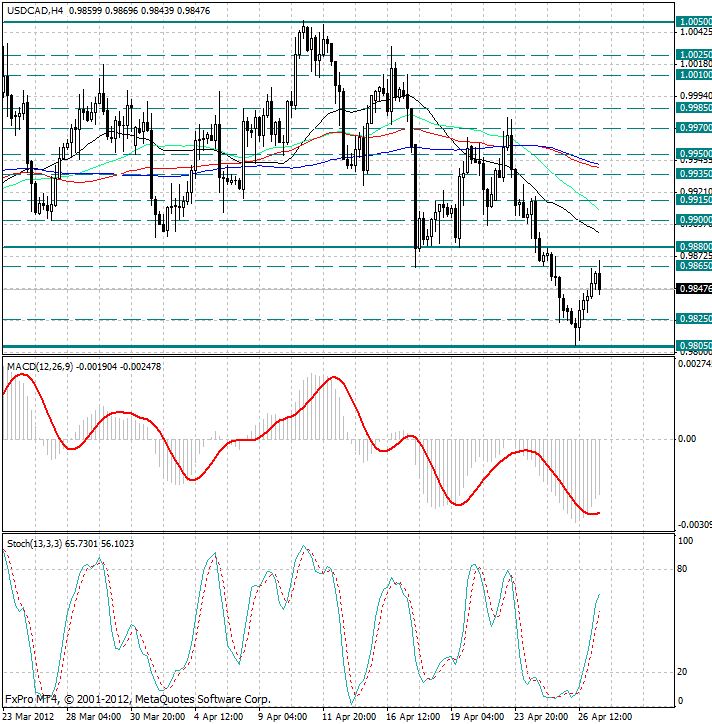Viewport: 712px width, 724px height.
Task: Click the 0.99940 price axis value
Action: tap(696, 96)
